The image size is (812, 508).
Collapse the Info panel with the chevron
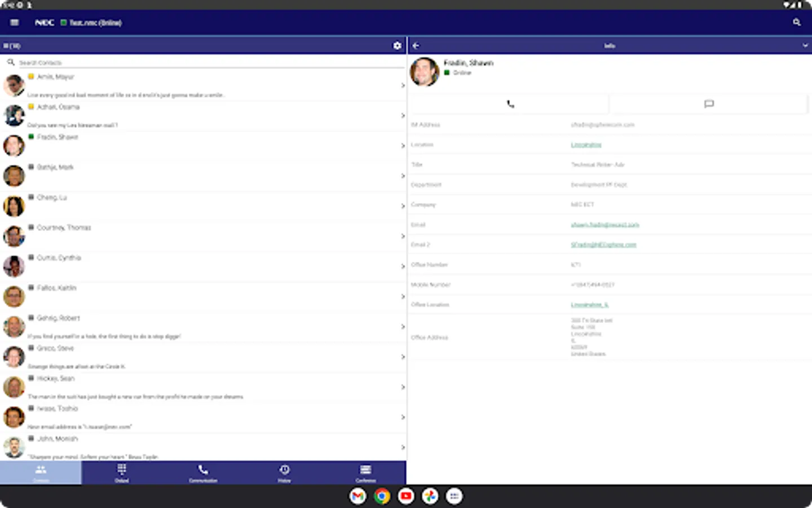pos(805,45)
